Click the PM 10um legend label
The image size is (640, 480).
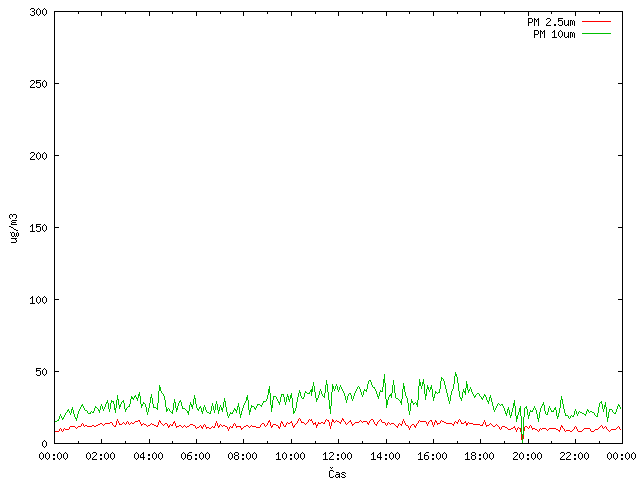tap(554, 34)
